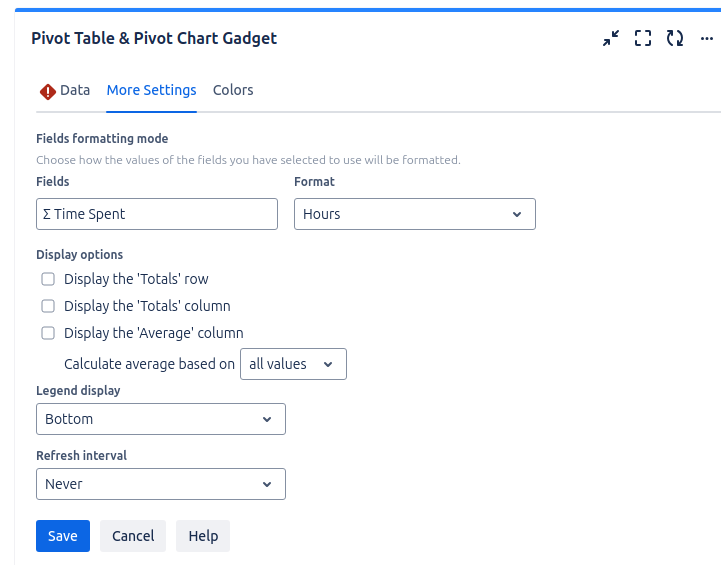Open the gadget more actions menu
The image size is (721, 565).
[x=707, y=39]
